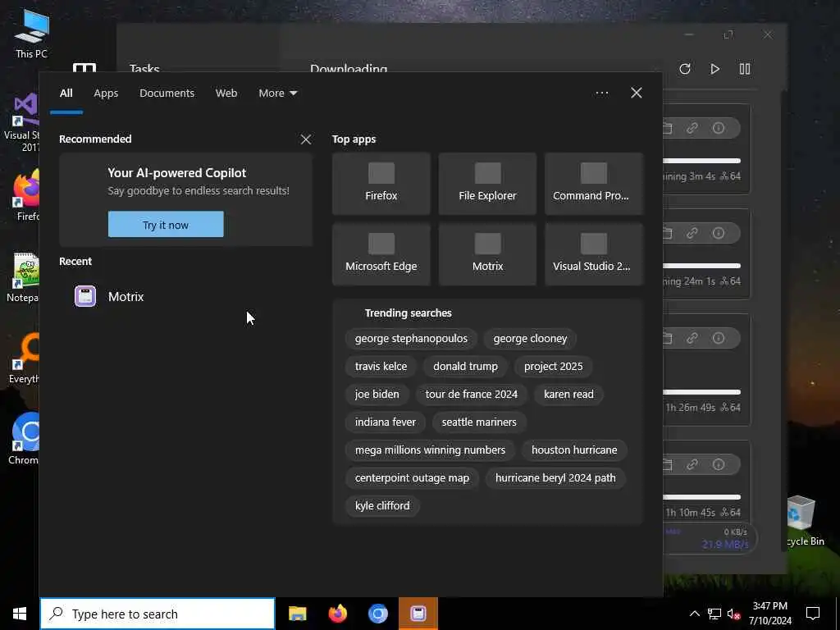Image resolution: width=840 pixels, height=630 pixels.
Task: Show info for the 24m 1s download
Action: click(x=719, y=233)
